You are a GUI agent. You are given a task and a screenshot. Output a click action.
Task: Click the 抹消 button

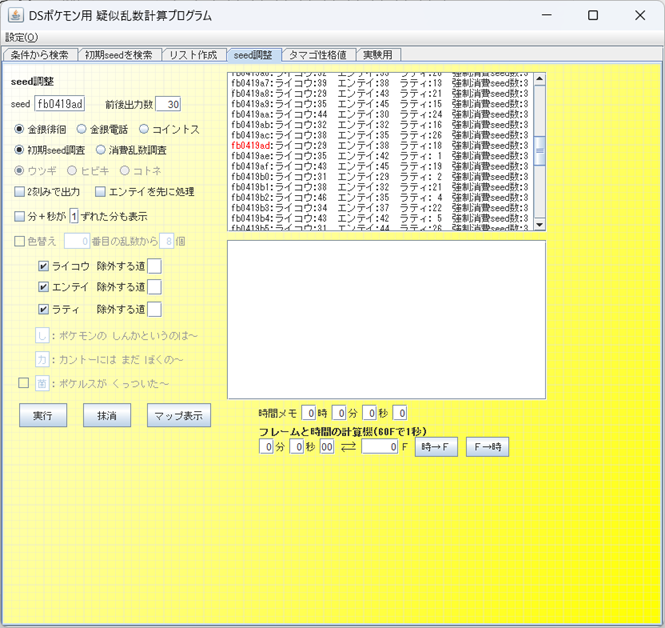[x=107, y=415]
